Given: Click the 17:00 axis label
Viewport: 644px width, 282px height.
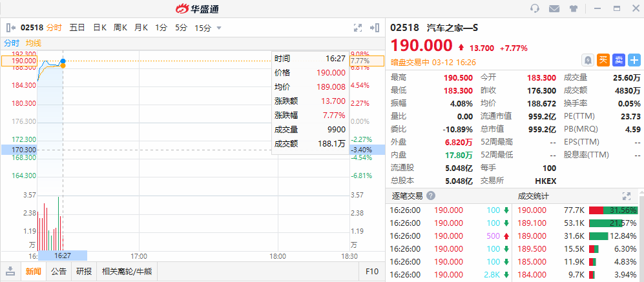Looking at the screenshot, I should (139, 256).
